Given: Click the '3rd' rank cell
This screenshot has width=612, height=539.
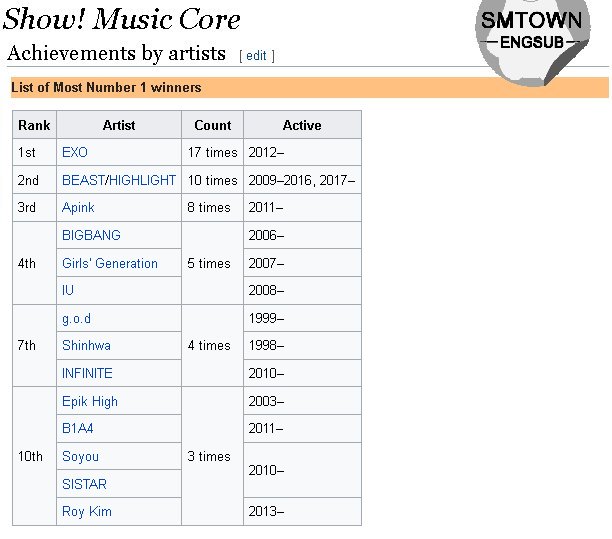Looking at the screenshot, I should click(x=34, y=208).
